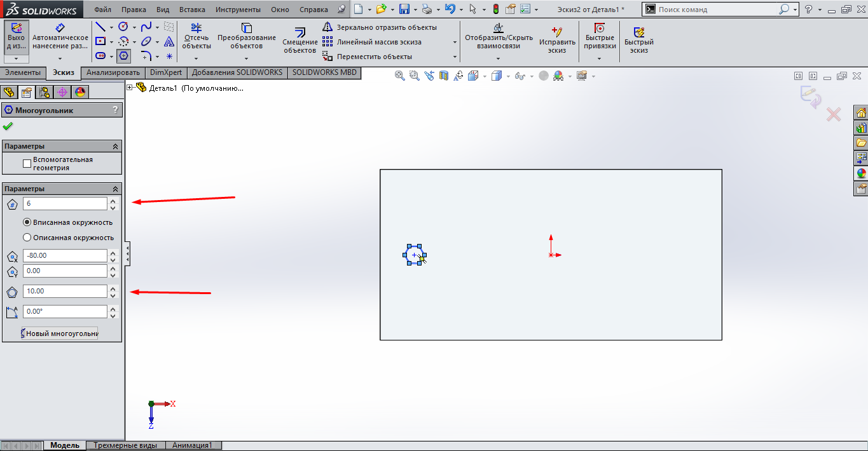Select the Ellipse sketch tool

146,41
